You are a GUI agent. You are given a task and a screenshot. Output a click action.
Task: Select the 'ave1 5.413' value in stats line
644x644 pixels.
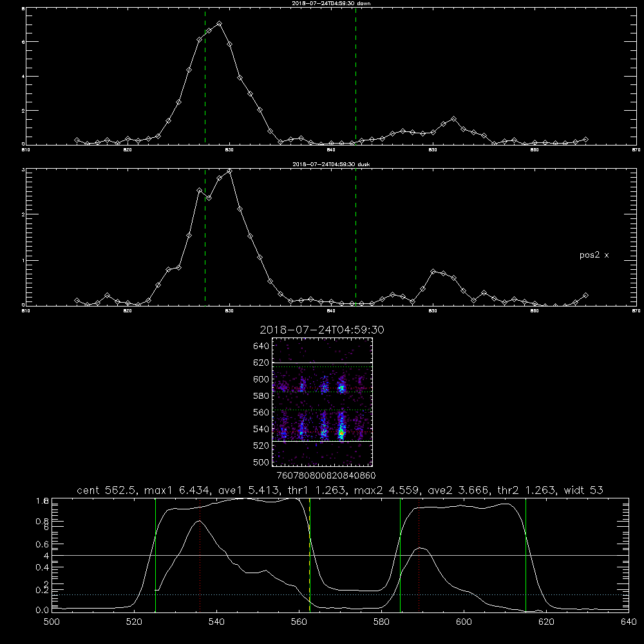(x=248, y=490)
